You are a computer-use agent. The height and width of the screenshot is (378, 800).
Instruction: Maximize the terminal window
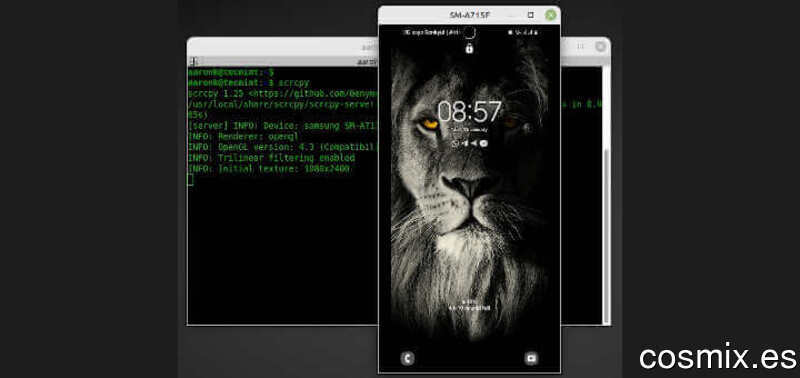tap(580, 46)
